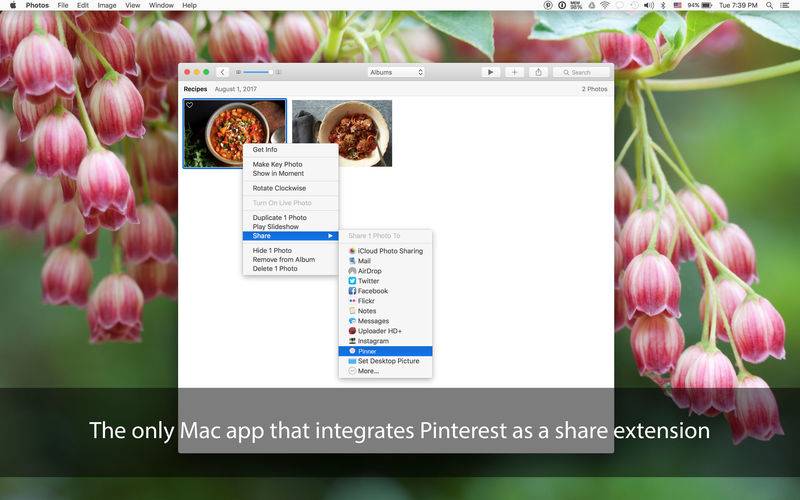The width and height of the screenshot is (800, 500).
Task: Click the back arrow in Photos toolbar
Action: (222, 72)
